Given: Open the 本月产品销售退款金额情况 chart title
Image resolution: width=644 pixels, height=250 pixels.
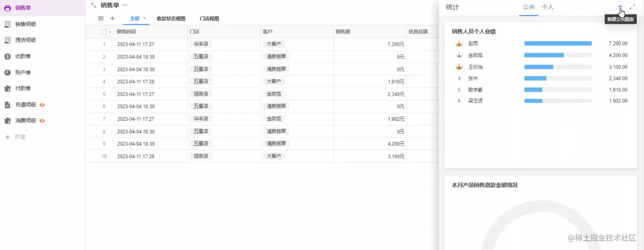Looking at the screenshot, I should (485, 185).
